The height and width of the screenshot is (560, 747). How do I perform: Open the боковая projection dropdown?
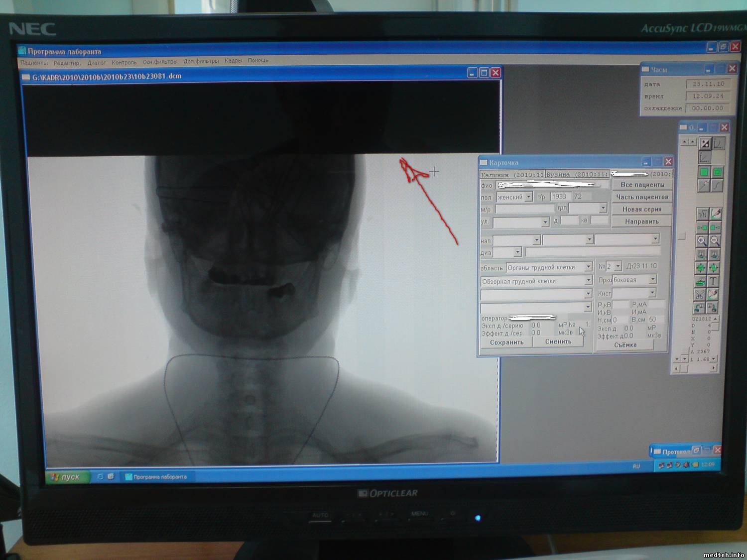[x=652, y=280]
